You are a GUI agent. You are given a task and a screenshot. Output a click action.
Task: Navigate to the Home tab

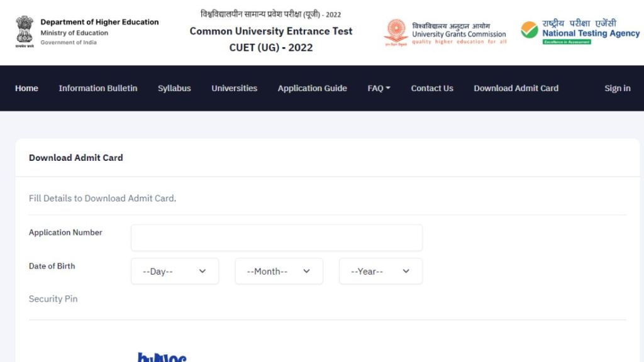coord(26,89)
